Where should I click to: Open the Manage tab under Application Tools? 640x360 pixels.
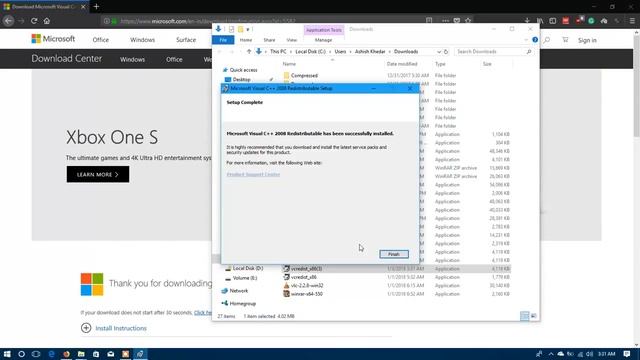[x=323, y=40]
